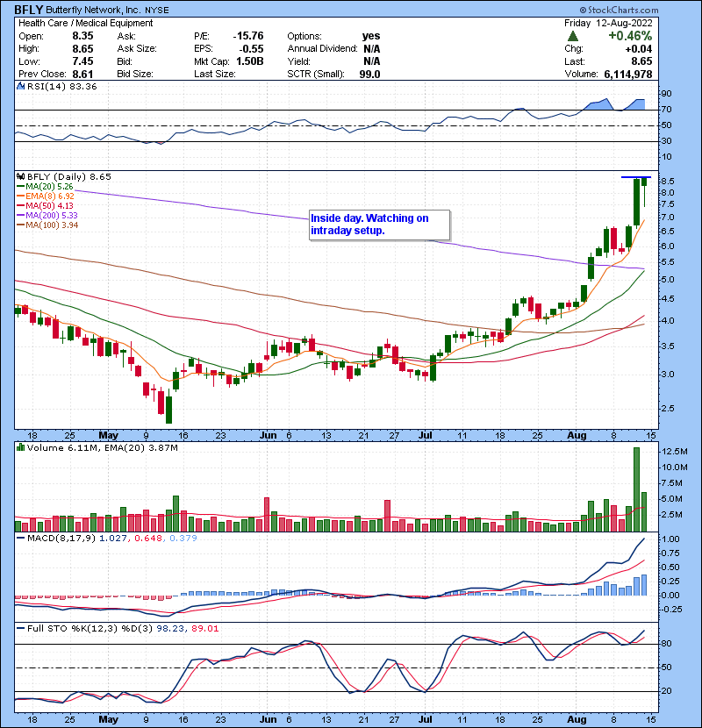Click the 80 stochastic axis level label
Viewport: 702px width, 728px height.
click(667, 644)
